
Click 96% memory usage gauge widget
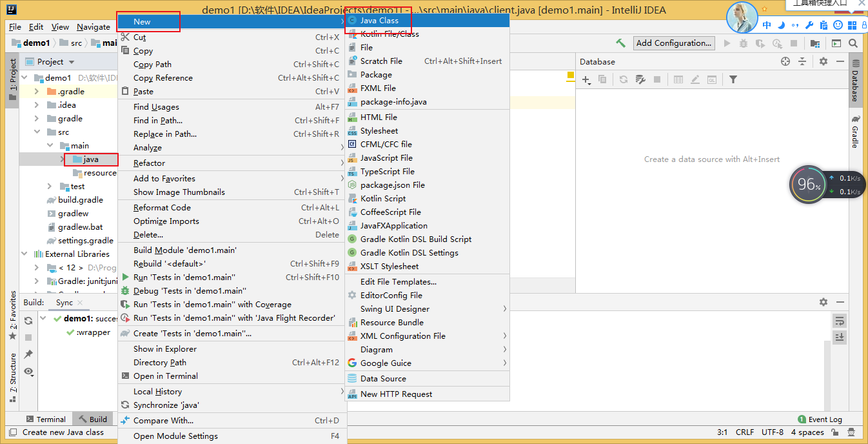(809, 185)
